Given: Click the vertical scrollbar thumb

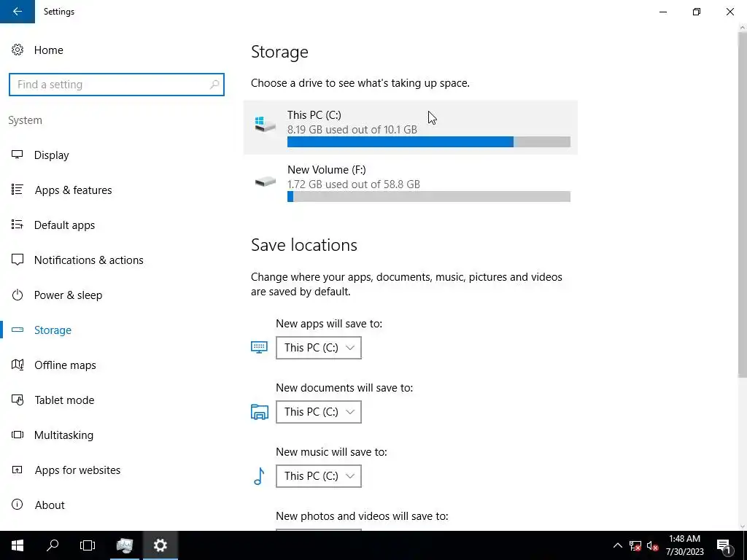Looking at the screenshot, I should [x=742, y=205].
